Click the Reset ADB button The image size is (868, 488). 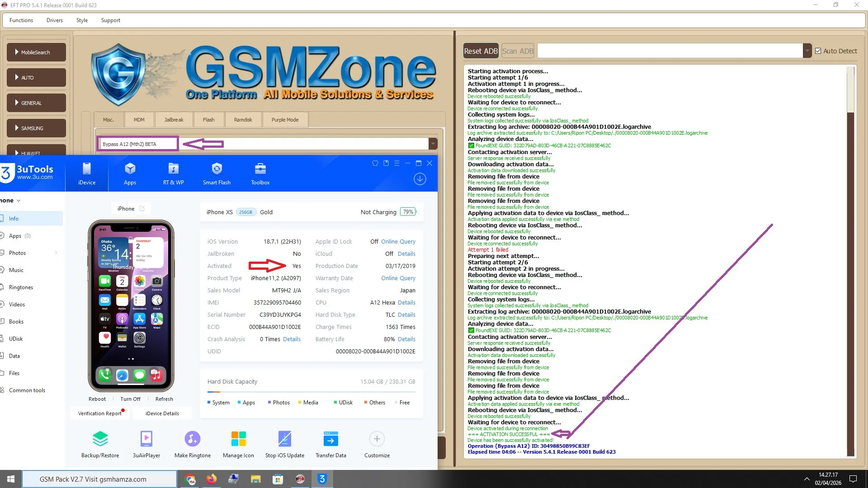pyautogui.click(x=481, y=51)
